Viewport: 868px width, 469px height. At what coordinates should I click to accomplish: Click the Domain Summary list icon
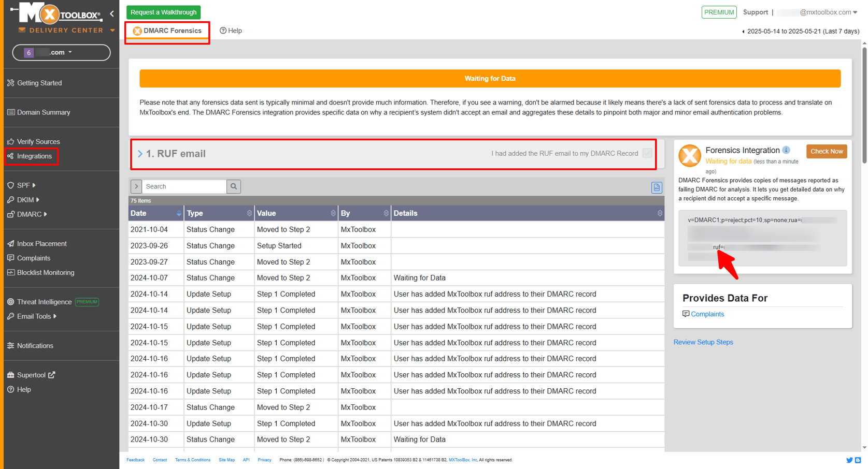10,112
